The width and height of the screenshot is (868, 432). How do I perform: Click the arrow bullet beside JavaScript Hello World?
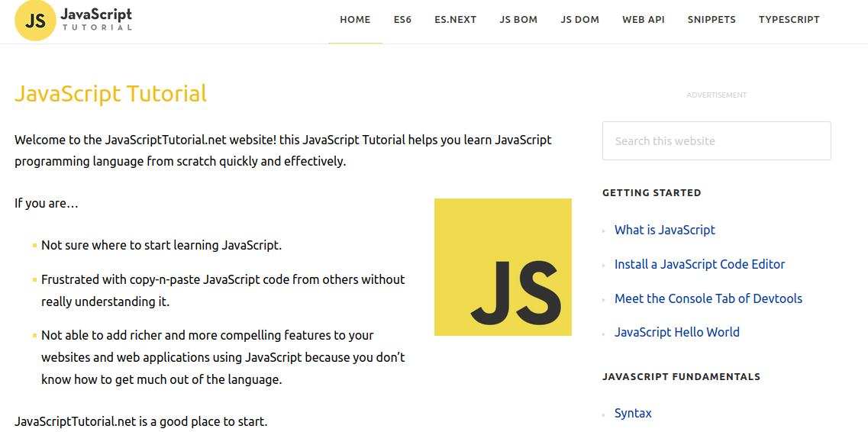605,334
